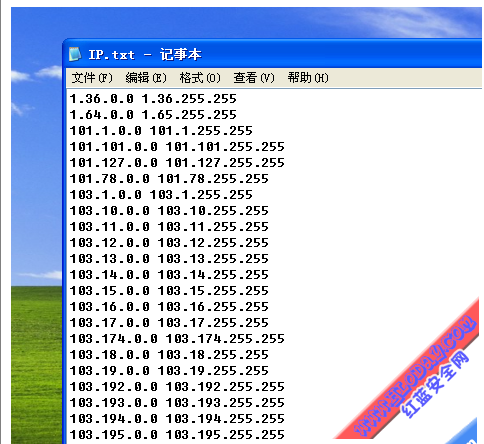Screen dimensions: 484x444
Task: Click the end address 103.19.255.255
Action: pos(213,371)
